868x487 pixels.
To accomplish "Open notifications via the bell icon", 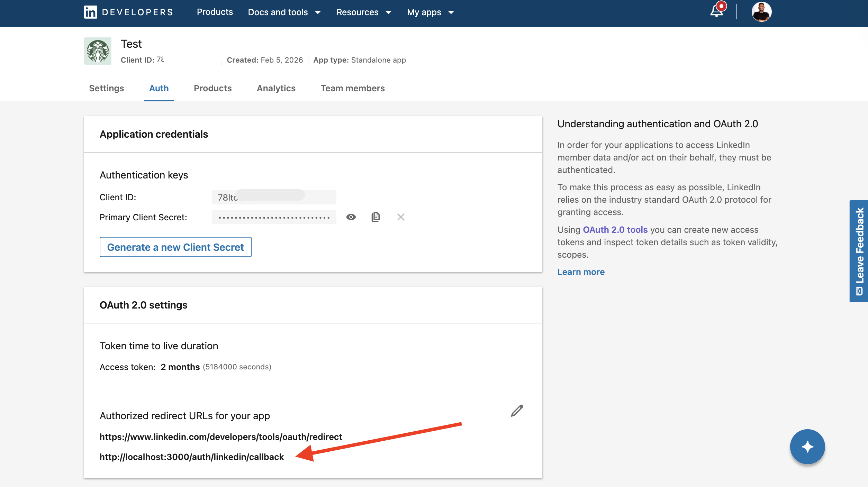I will [x=716, y=11].
